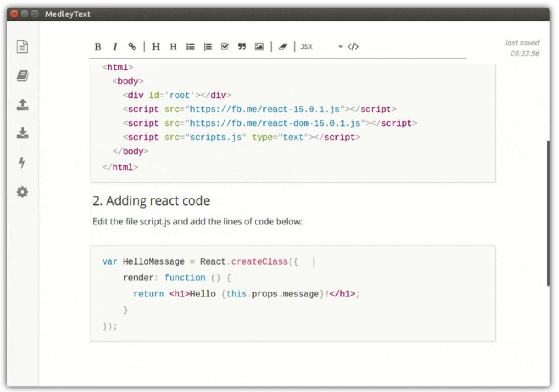
Task: Open settings via the gear icon
Action: click(x=22, y=192)
